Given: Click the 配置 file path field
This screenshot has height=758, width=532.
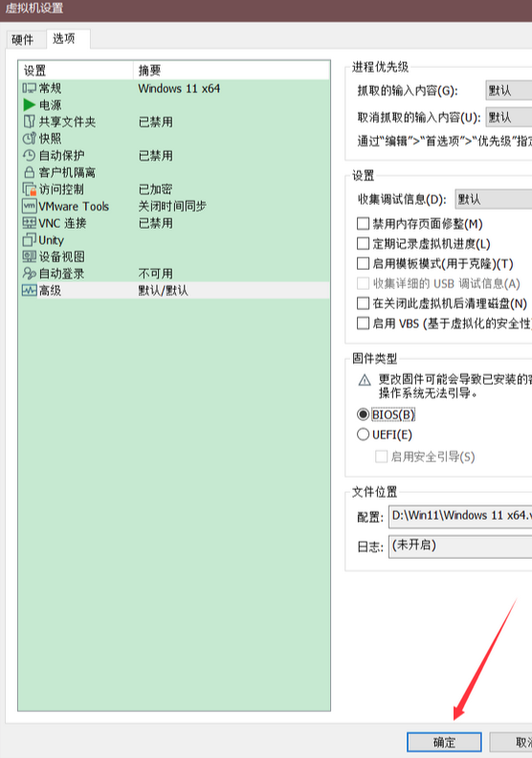Looking at the screenshot, I should [x=460, y=516].
